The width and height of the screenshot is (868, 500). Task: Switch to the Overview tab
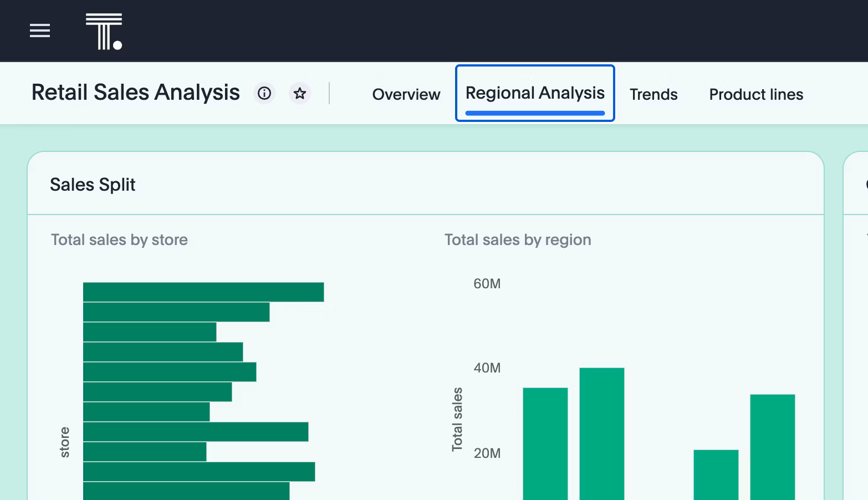pyautogui.click(x=406, y=94)
